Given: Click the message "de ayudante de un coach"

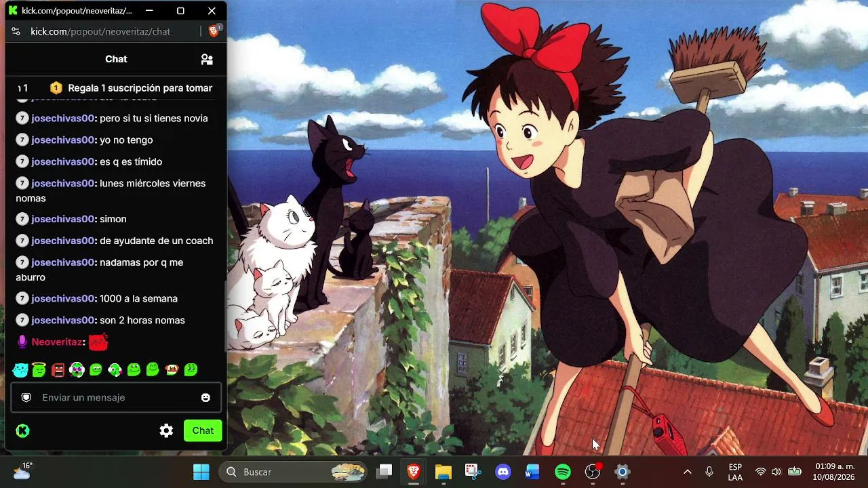Looking at the screenshot, I should 157,241.
